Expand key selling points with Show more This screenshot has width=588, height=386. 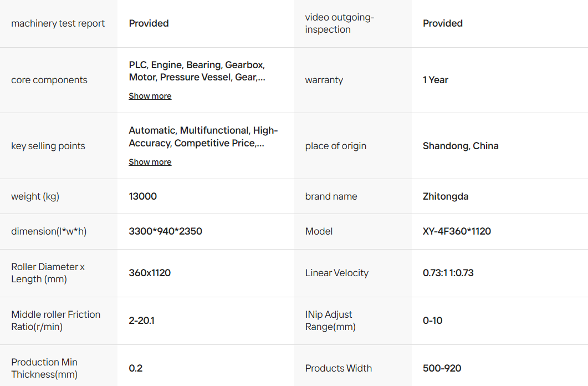[x=150, y=162]
